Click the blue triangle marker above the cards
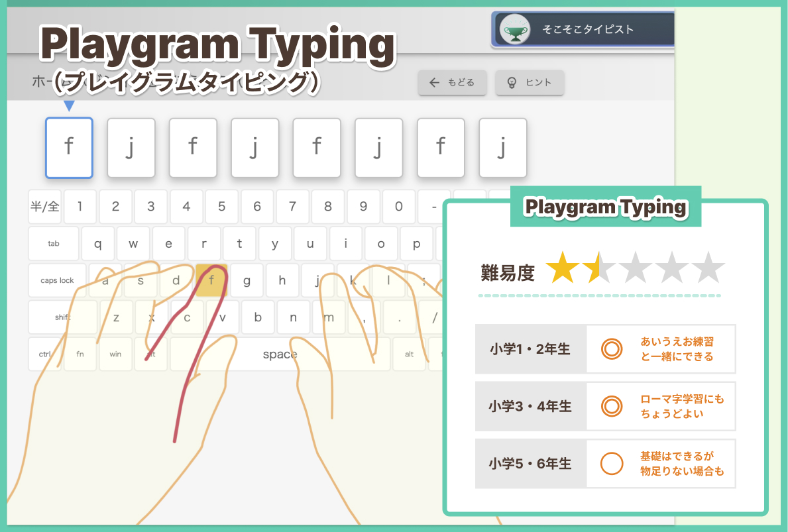788x532 pixels. (x=70, y=105)
